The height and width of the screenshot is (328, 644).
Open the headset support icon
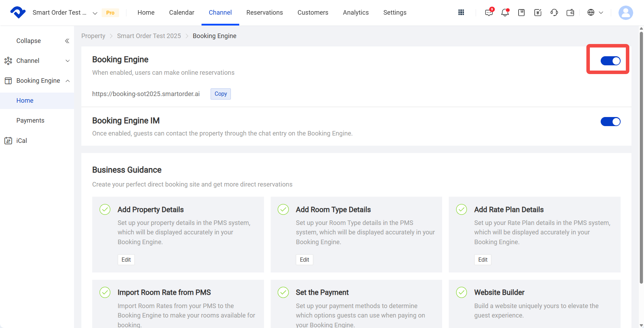point(554,13)
